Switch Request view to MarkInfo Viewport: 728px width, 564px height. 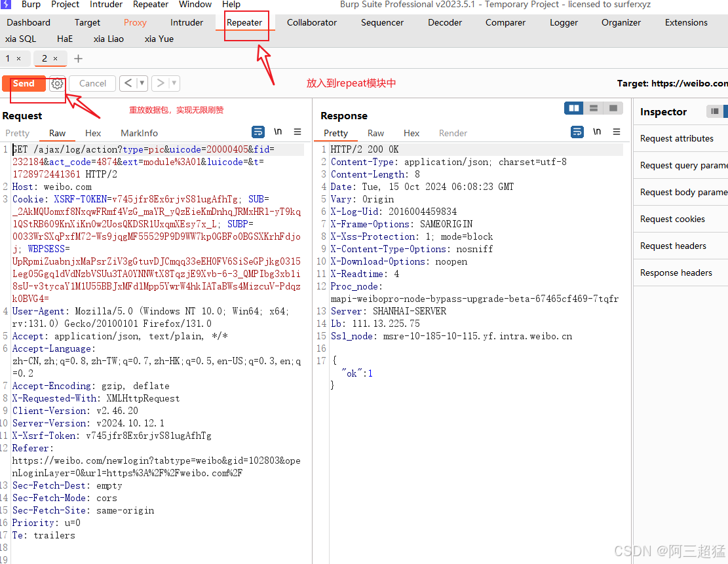(140, 133)
